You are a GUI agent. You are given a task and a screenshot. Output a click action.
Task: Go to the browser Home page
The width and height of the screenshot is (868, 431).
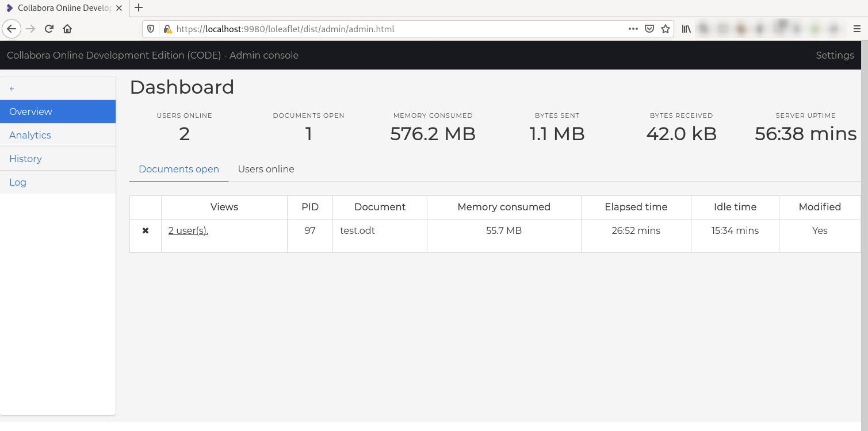[x=67, y=29]
